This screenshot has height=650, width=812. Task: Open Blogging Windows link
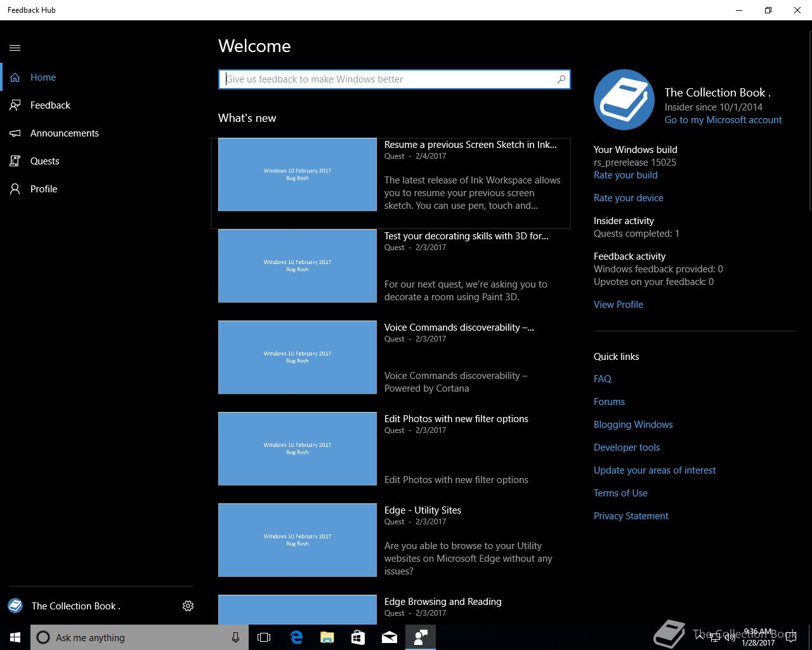(x=633, y=425)
